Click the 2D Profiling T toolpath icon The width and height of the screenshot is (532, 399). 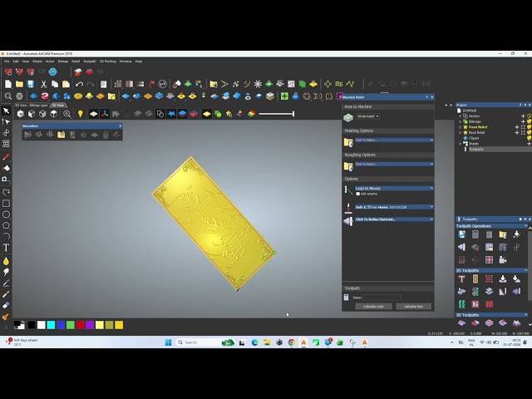pyautogui.click(x=462, y=279)
